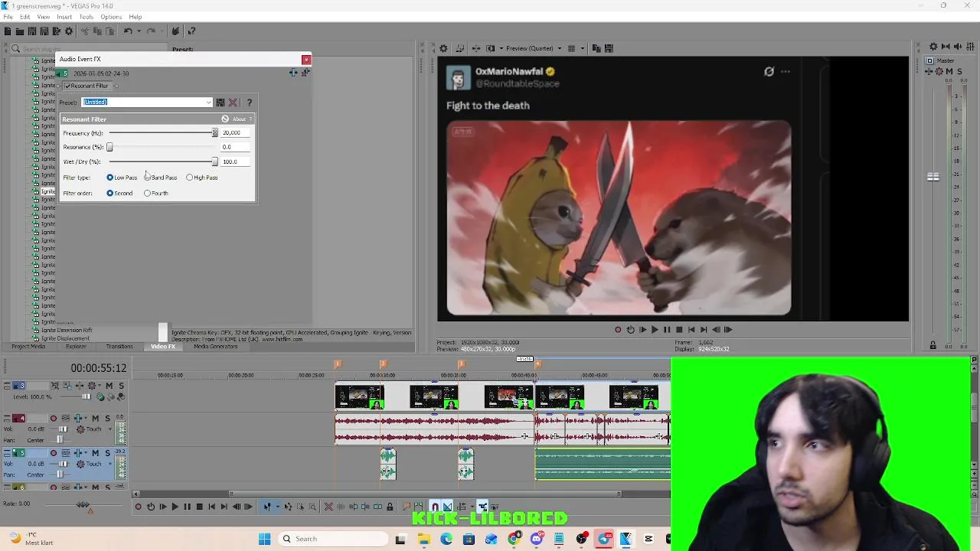Open master bus audio properties gear

(x=933, y=47)
